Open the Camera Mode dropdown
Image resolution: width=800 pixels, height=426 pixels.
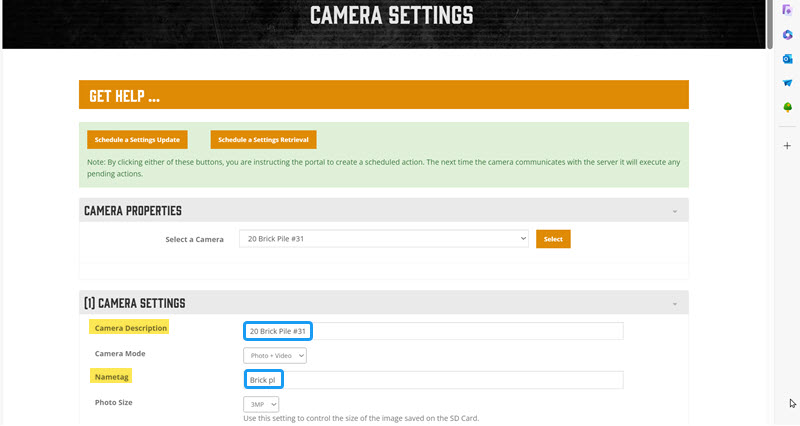click(275, 356)
